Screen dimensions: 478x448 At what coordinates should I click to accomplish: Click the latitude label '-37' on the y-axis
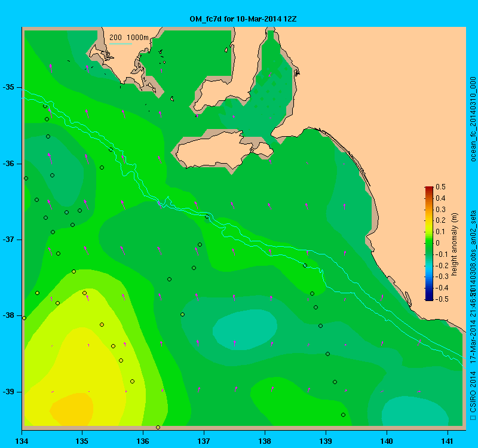(x=8, y=240)
